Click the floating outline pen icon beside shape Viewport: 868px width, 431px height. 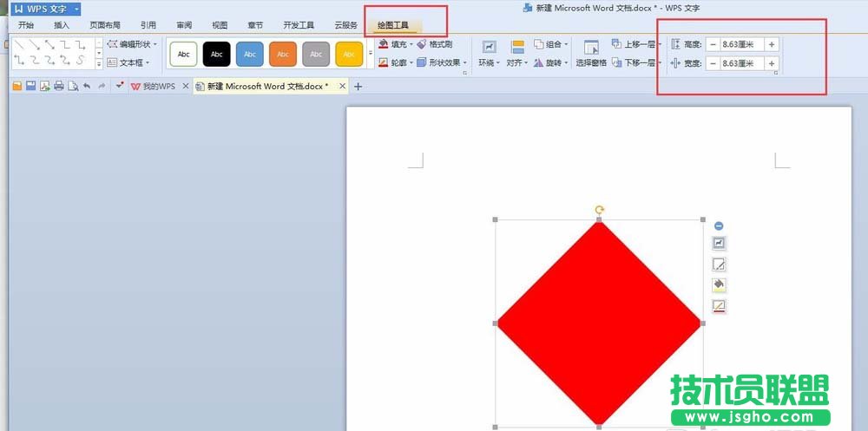coord(719,306)
